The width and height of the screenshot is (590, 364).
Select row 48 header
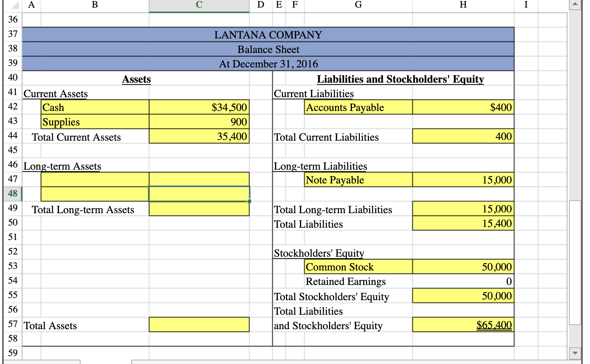click(12, 194)
